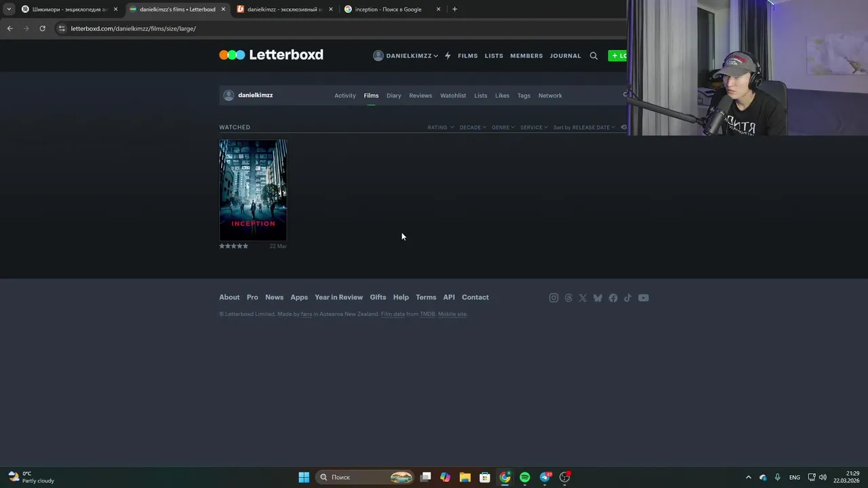Open the speaker volume tray icon

pyautogui.click(x=823, y=477)
